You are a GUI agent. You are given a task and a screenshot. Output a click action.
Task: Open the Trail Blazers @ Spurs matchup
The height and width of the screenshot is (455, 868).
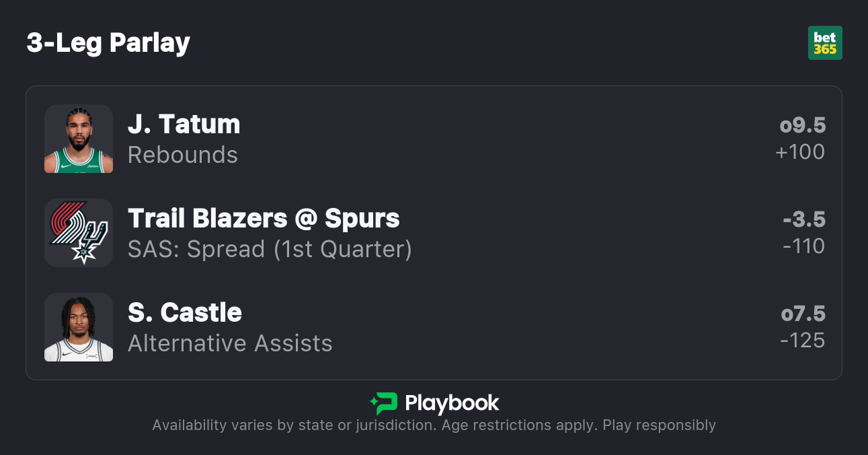264,219
